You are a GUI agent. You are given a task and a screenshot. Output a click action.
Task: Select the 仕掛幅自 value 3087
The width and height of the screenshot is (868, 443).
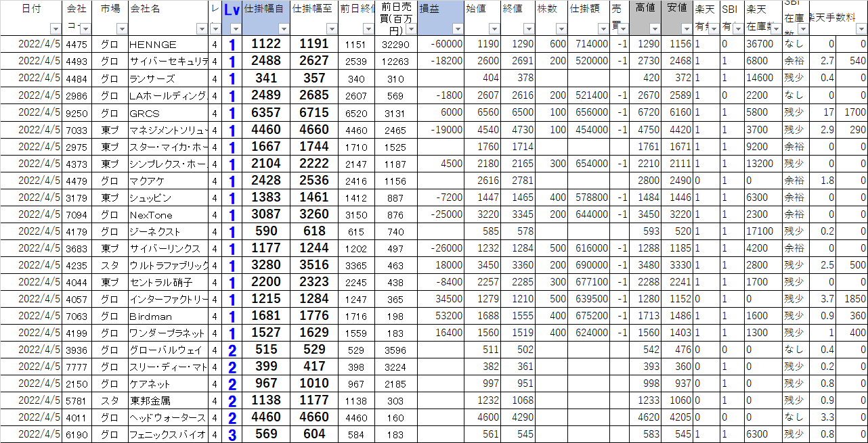point(267,214)
